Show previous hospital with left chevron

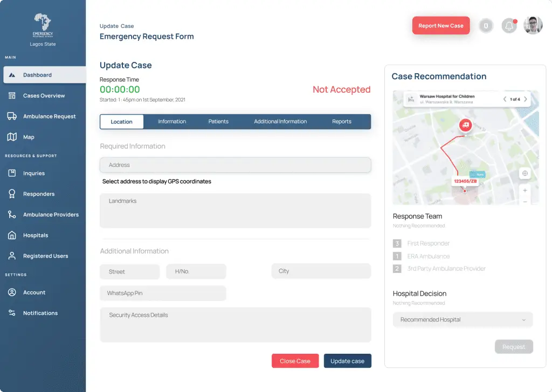coord(505,99)
